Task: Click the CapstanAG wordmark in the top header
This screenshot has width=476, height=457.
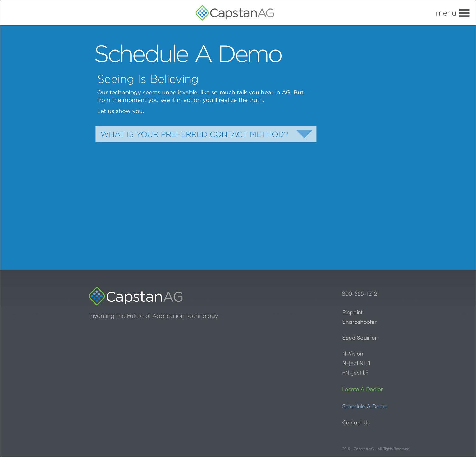Action: (242, 13)
